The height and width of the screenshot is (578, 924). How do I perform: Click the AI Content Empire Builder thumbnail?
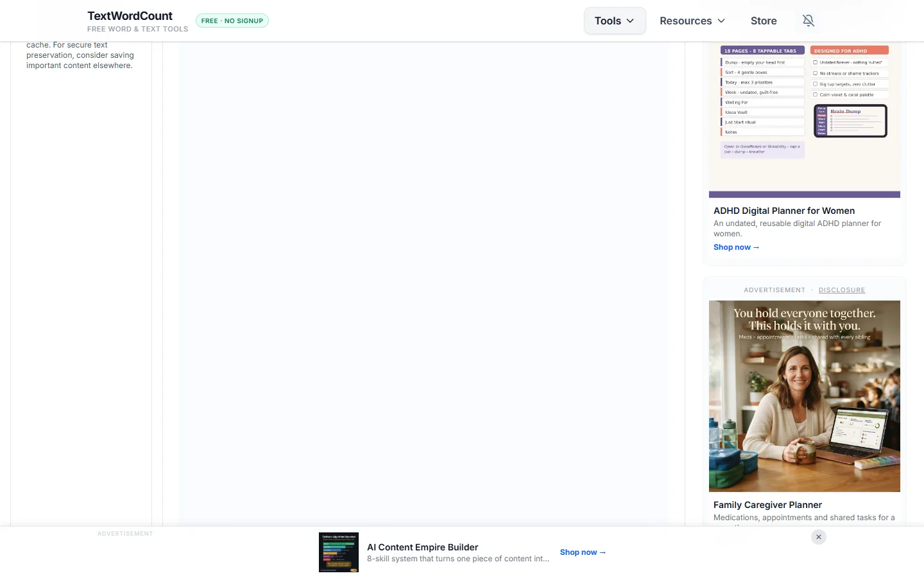tap(339, 552)
